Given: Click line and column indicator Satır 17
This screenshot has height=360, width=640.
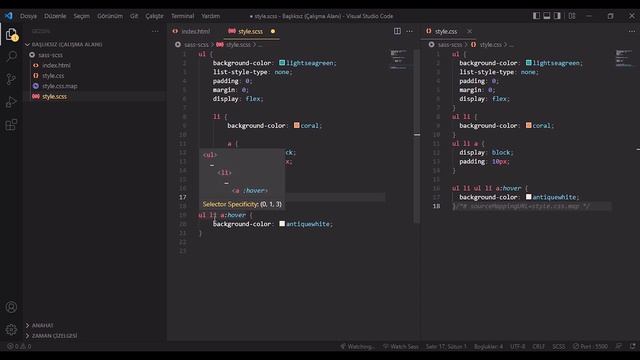Looking at the screenshot, I should click(446, 347).
